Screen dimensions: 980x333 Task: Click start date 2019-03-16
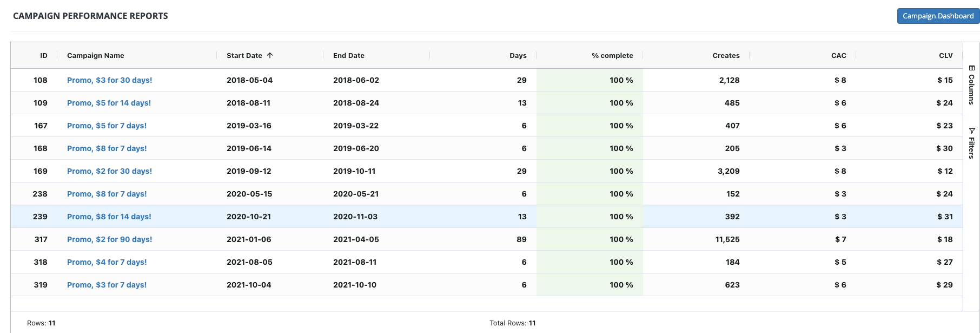click(x=249, y=126)
